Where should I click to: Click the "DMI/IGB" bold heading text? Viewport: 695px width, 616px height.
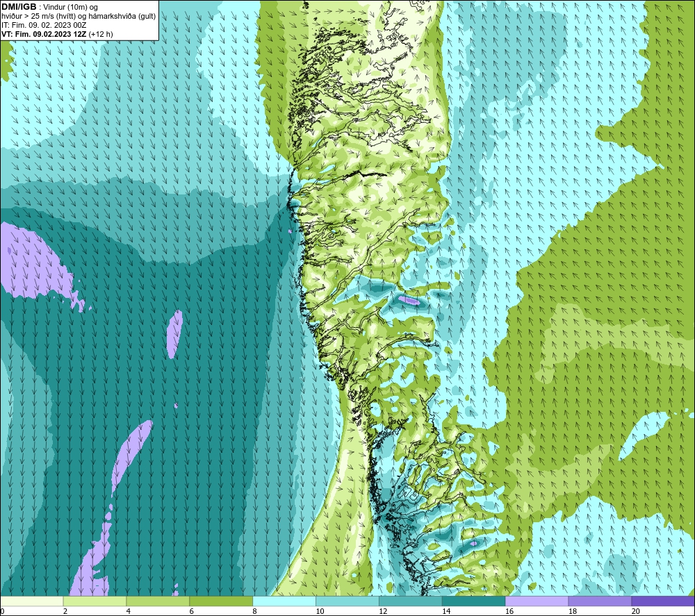[19, 7]
